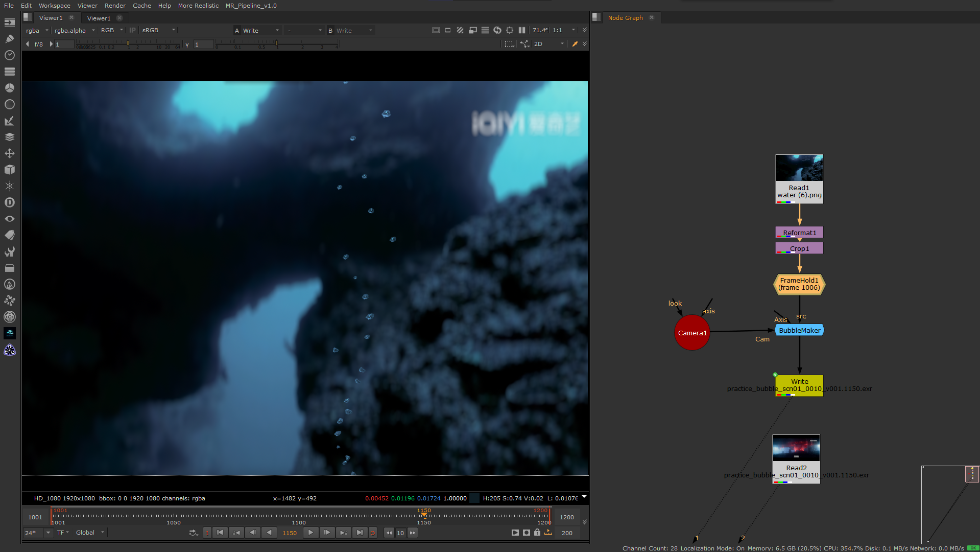Open the Render menu
The width and height of the screenshot is (980, 552).
115,6
